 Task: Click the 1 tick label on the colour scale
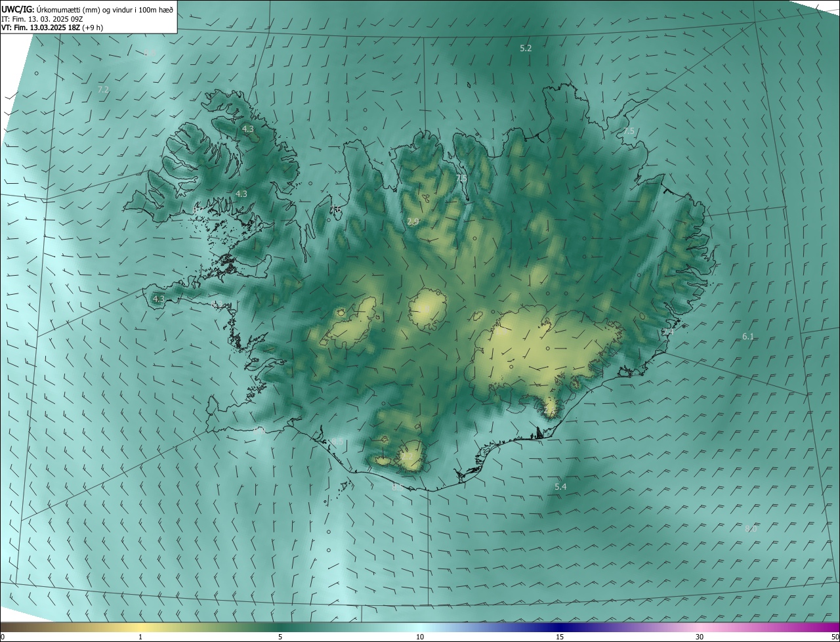click(140, 637)
